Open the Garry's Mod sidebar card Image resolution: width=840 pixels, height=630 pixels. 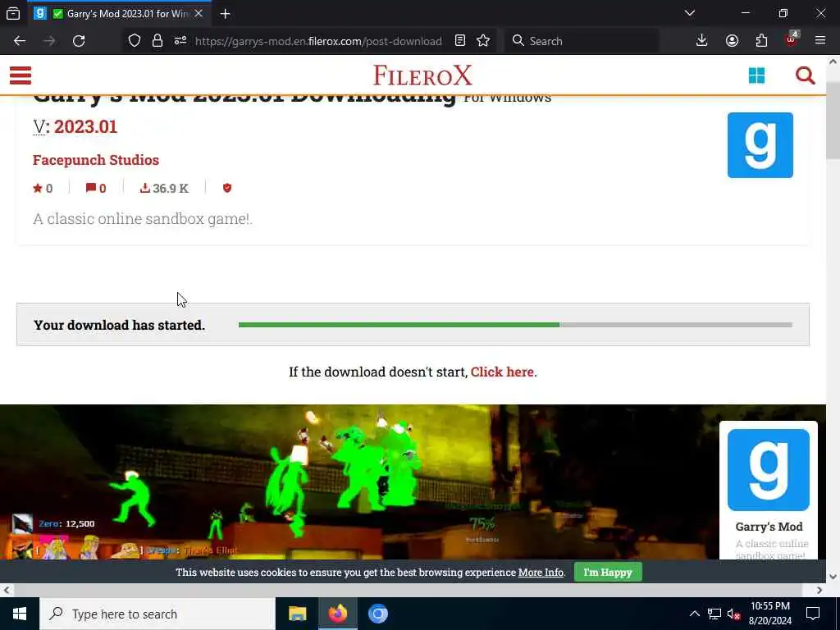(769, 491)
